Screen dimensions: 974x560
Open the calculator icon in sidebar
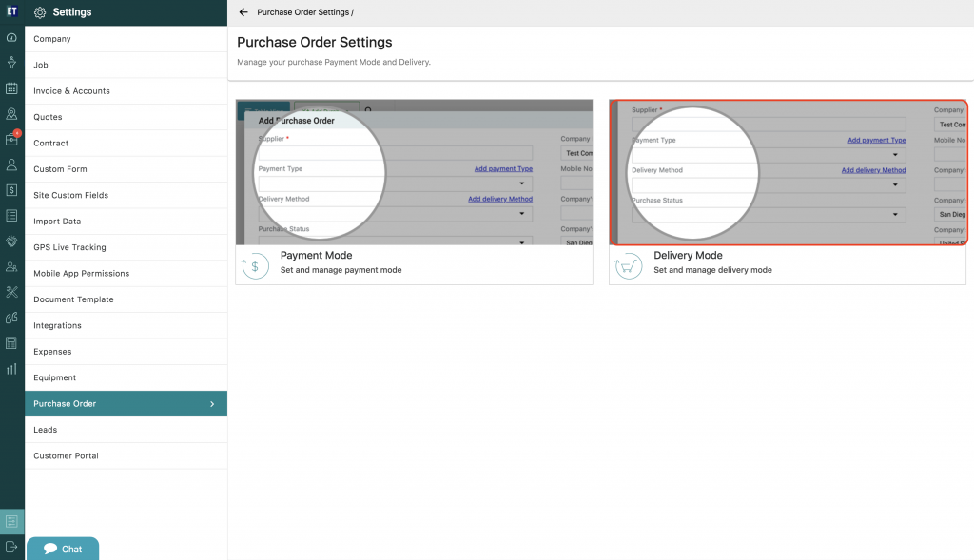point(11,342)
